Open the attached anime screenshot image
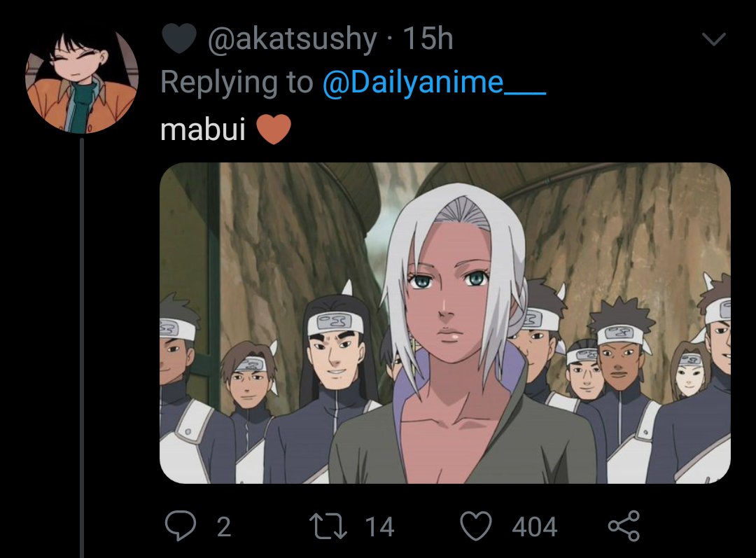 445,323
